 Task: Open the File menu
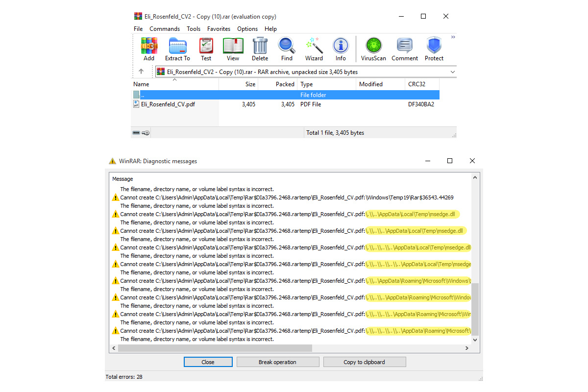click(x=138, y=29)
